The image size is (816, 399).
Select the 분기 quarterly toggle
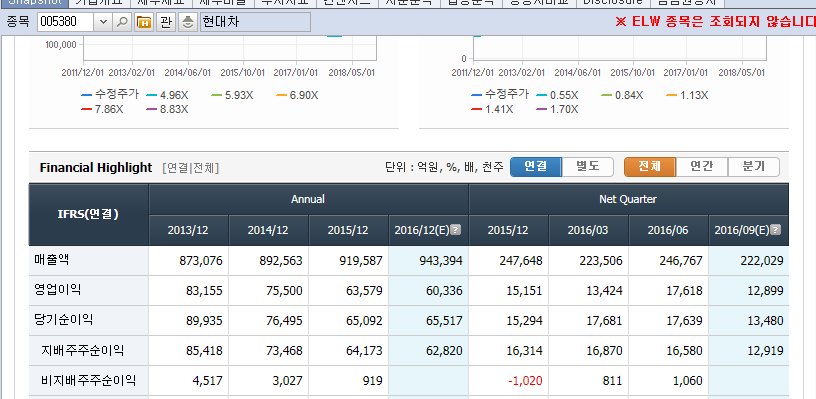[x=754, y=166]
